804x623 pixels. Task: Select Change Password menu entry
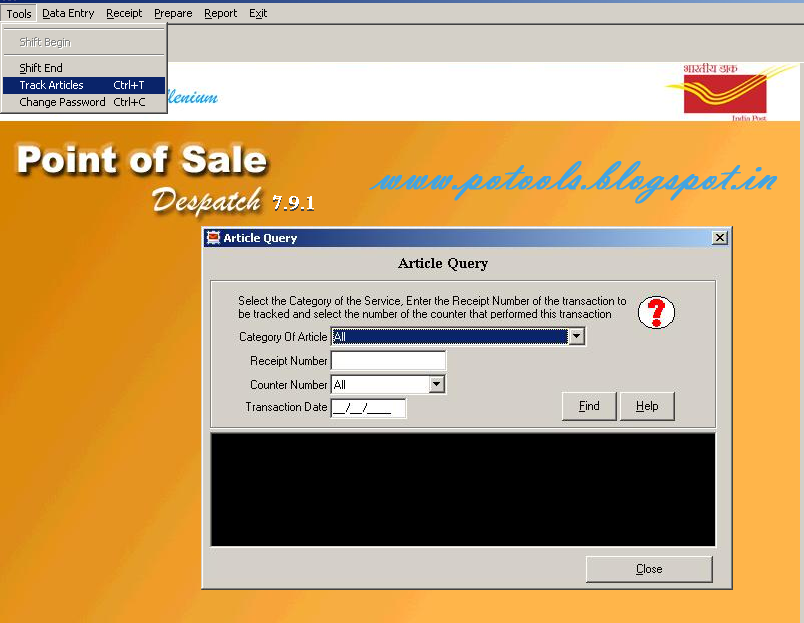pos(84,102)
